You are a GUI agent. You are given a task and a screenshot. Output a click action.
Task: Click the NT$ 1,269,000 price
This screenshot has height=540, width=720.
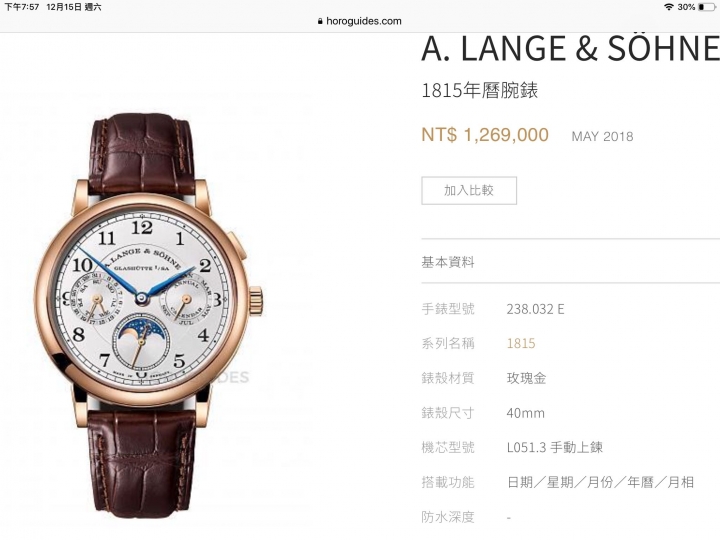pos(485,135)
